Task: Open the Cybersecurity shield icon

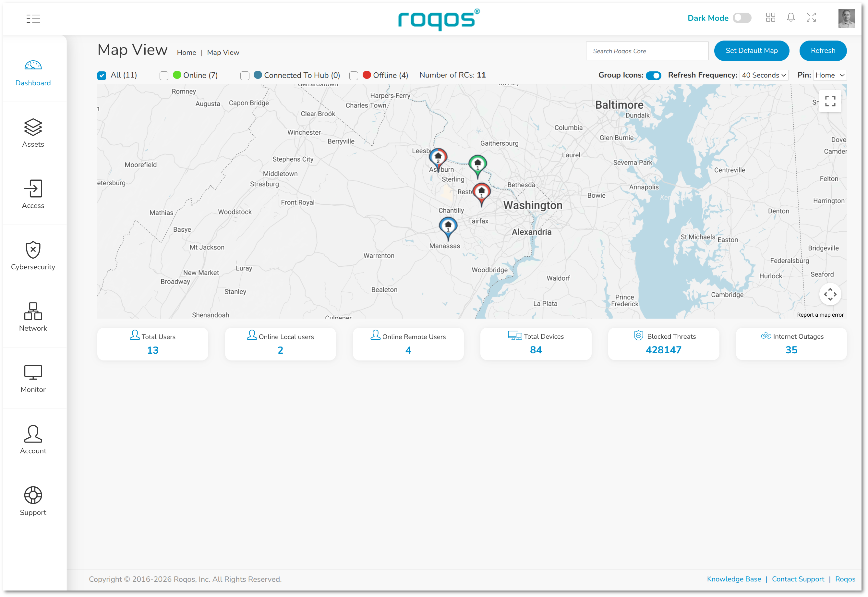Action: pyautogui.click(x=33, y=250)
